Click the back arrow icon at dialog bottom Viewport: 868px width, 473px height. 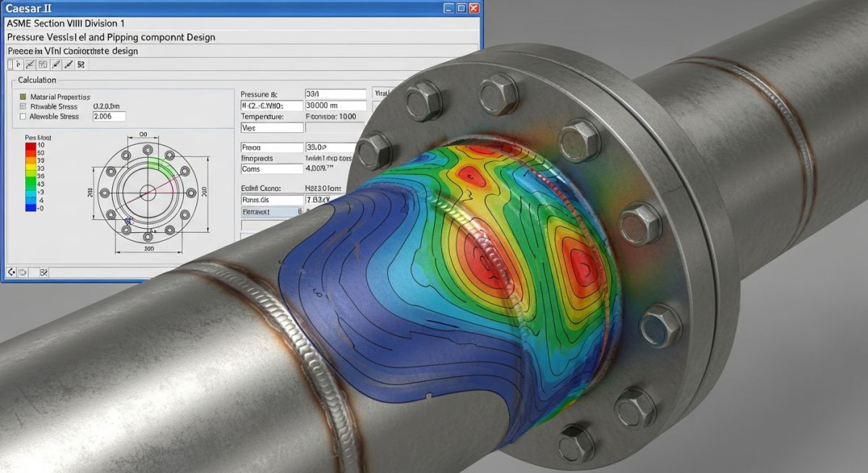12,273
